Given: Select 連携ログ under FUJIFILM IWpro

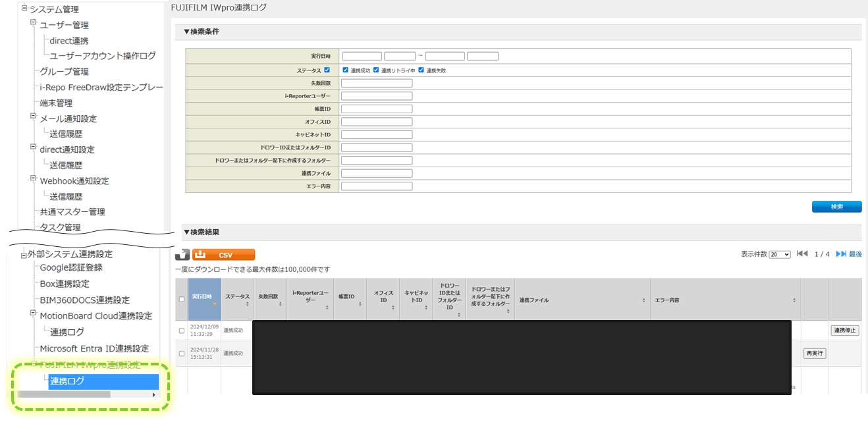Looking at the screenshot, I should coord(67,381).
